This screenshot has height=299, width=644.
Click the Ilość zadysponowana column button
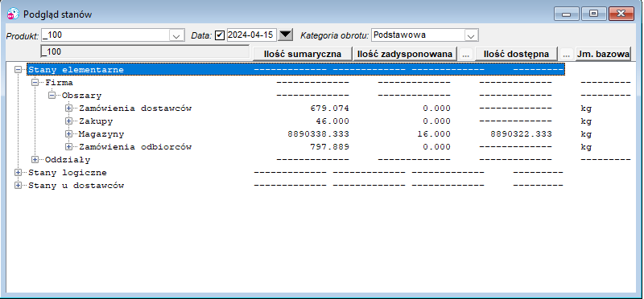405,54
